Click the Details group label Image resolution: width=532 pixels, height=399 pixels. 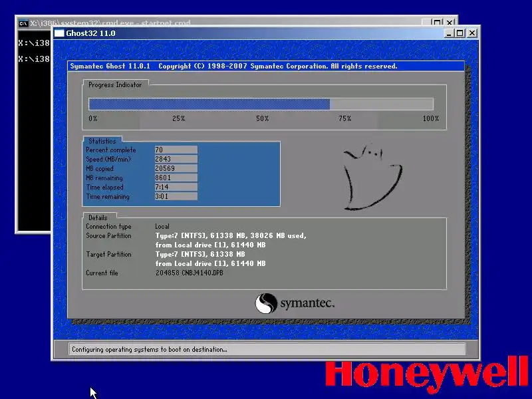[x=98, y=218]
